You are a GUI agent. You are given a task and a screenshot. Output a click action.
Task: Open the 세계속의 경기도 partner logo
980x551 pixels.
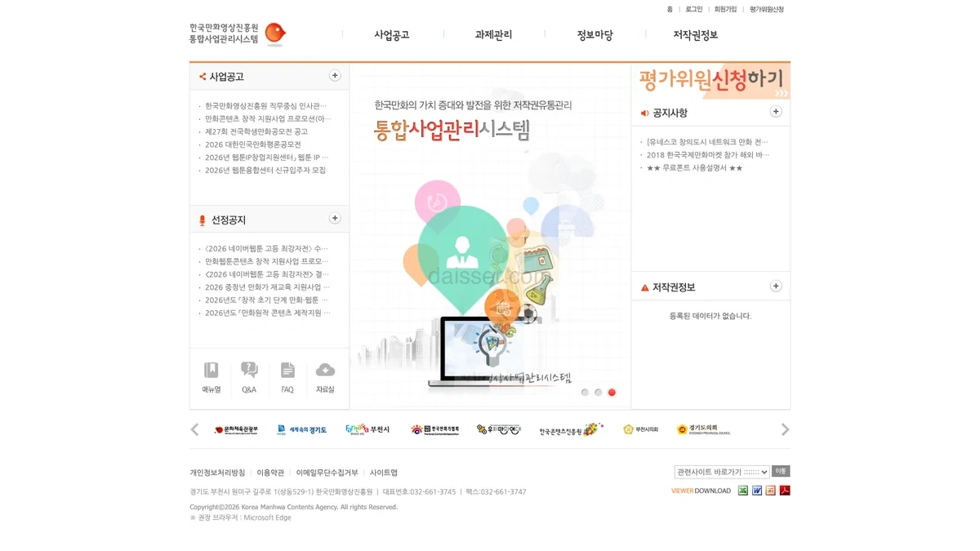[301, 429]
